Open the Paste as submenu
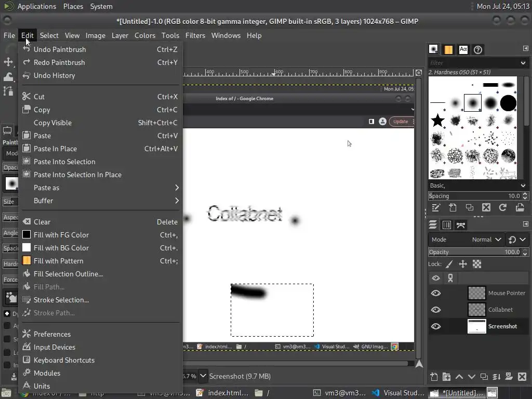Screen dimensions: 532x399 [x=100, y=188]
